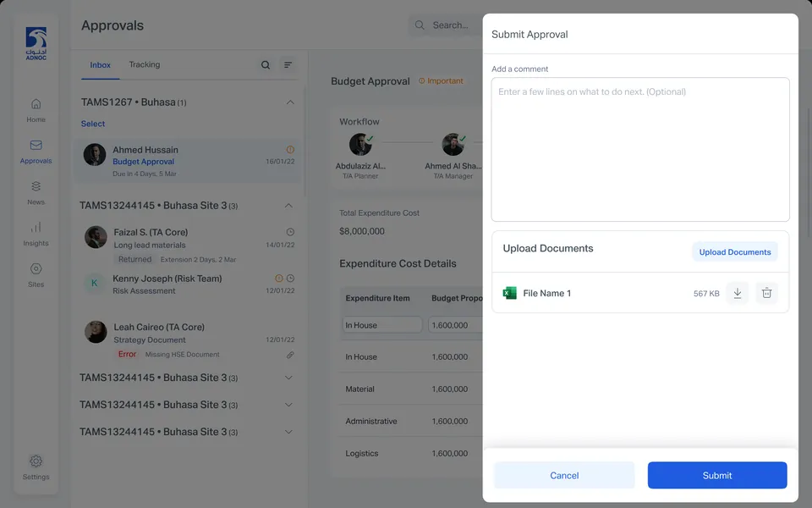Collapse the TAMS1267 Buhasa group
The image size is (812, 508).
[290, 102]
